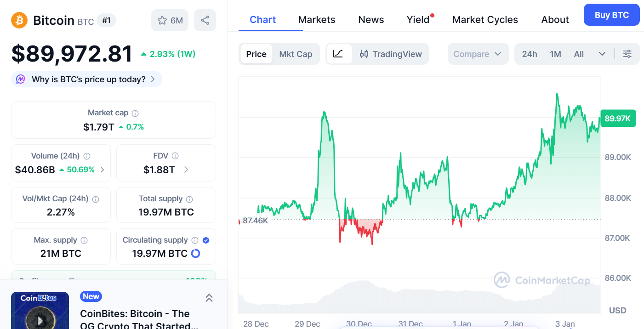Open the Compare dropdown

click(478, 54)
